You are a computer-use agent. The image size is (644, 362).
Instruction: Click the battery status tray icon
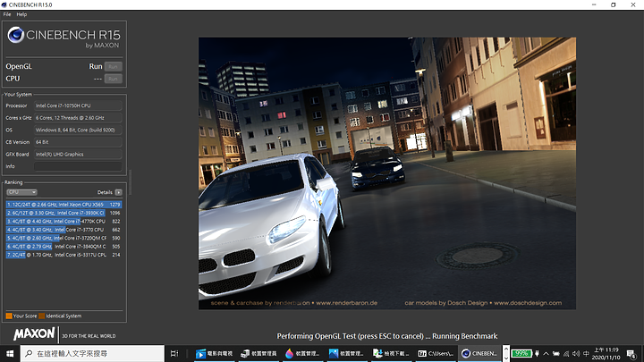556,353
